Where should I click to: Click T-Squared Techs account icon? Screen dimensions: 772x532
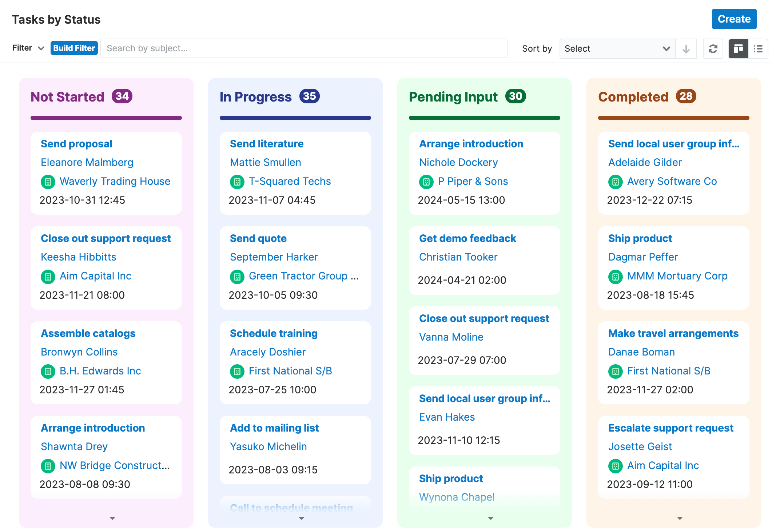click(237, 181)
